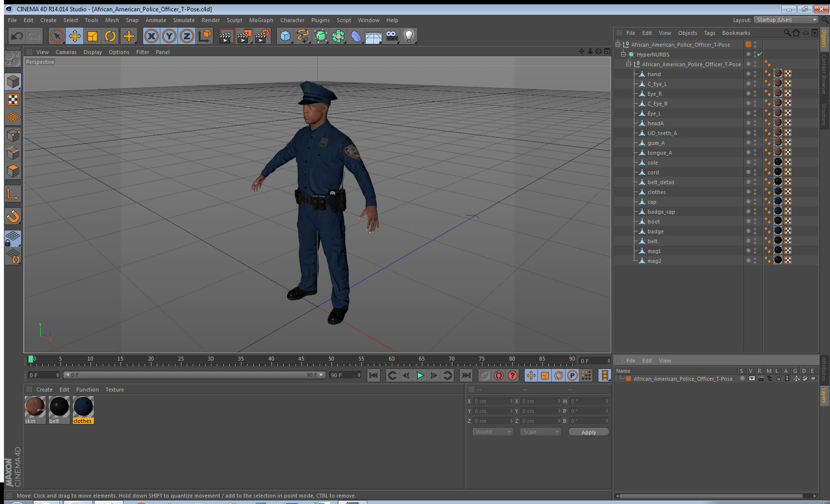This screenshot has width=830, height=504.
Task: Toggle X-axis lock
Action: pos(151,36)
